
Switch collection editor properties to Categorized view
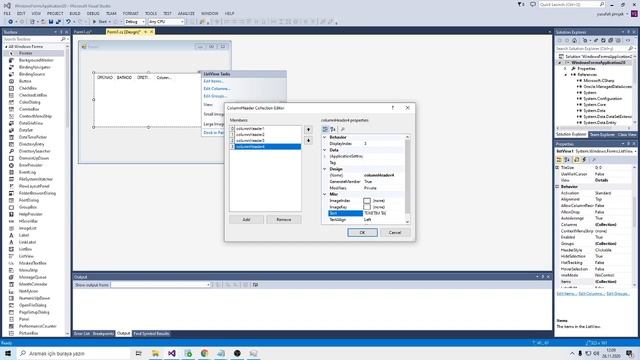click(325, 129)
